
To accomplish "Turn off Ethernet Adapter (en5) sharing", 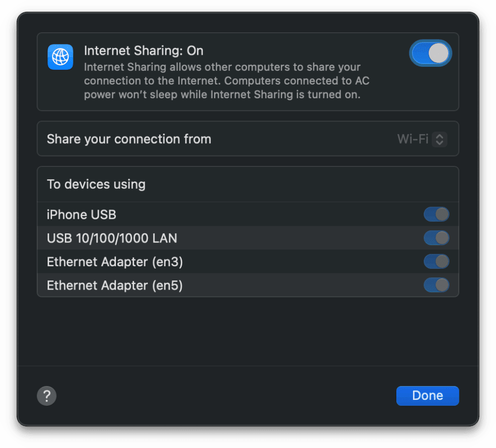I will [x=436, y=285].
